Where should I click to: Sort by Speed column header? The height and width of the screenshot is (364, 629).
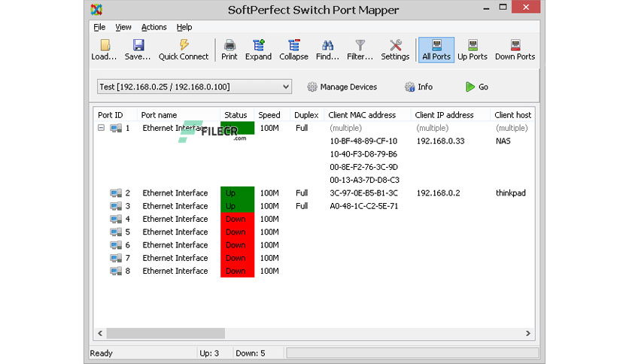pyautogui.click(x=272, y=115)
